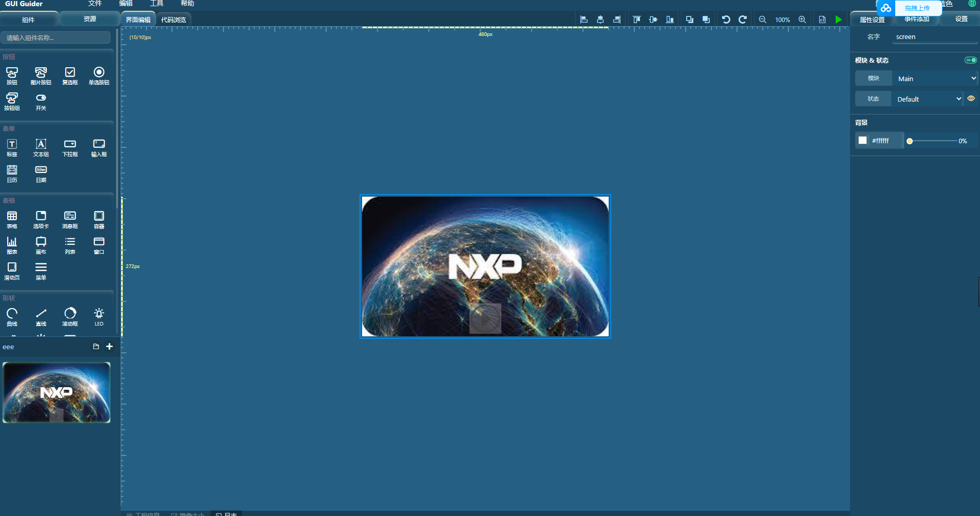The height and width of the screenshot is (516, 980).
Task: Open the 状态 Default dropdown
Action: [x=928, y=99]
